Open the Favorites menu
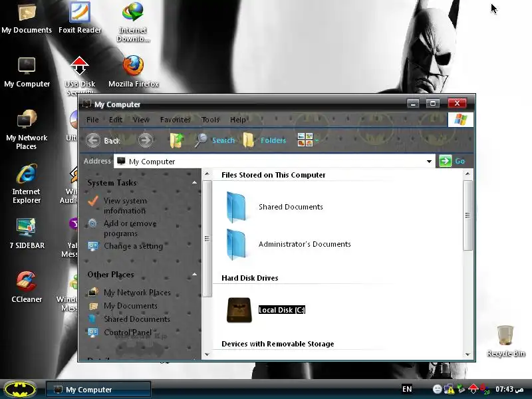The image size is (532, 399). 176,120
